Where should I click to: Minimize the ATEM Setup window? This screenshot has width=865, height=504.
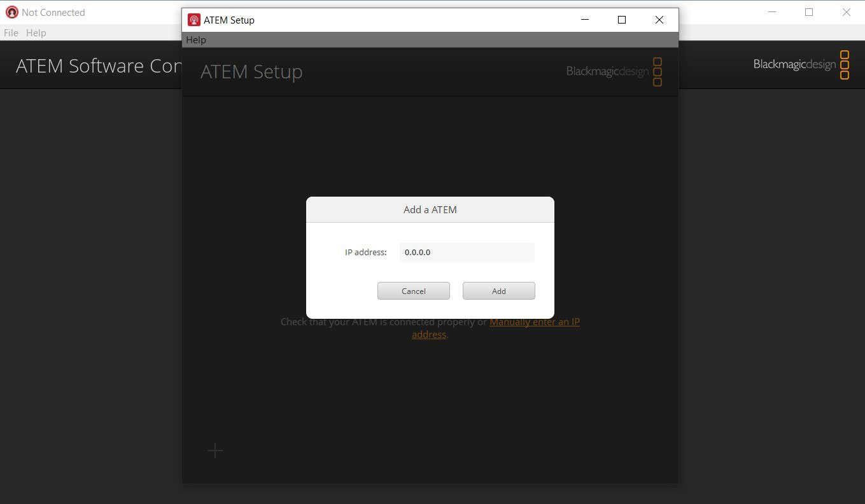(x=585, y=20)
